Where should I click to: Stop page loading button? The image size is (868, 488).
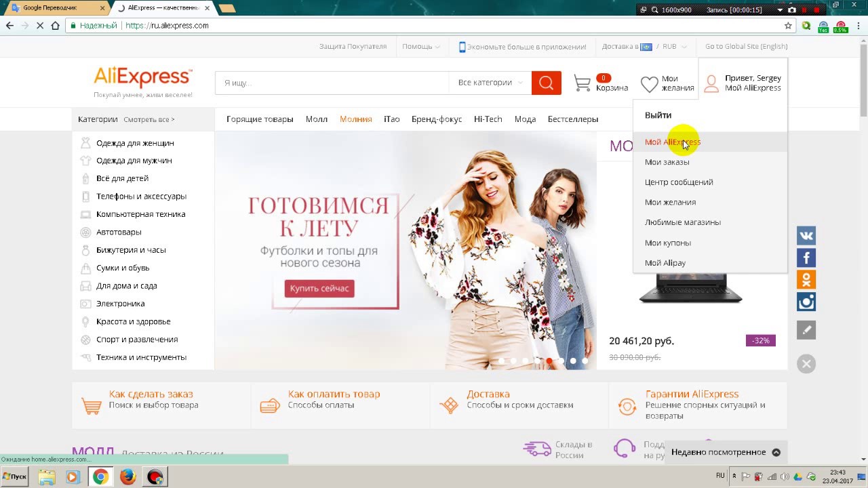tap(39, 26)
